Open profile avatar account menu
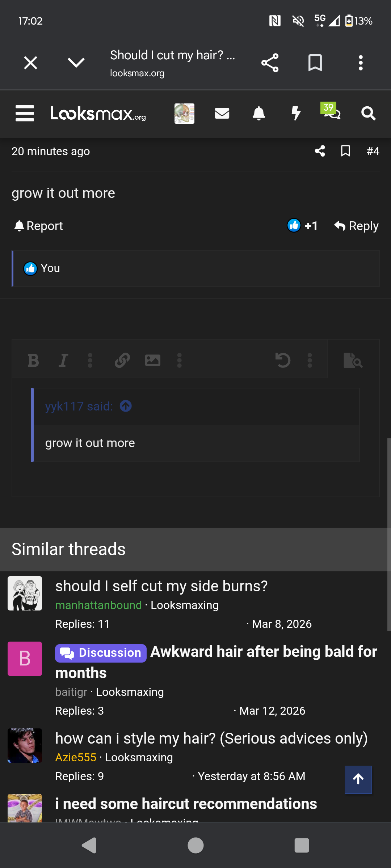Image resolution: width=391 pixels, height=868 pixels. coord(184,114)
